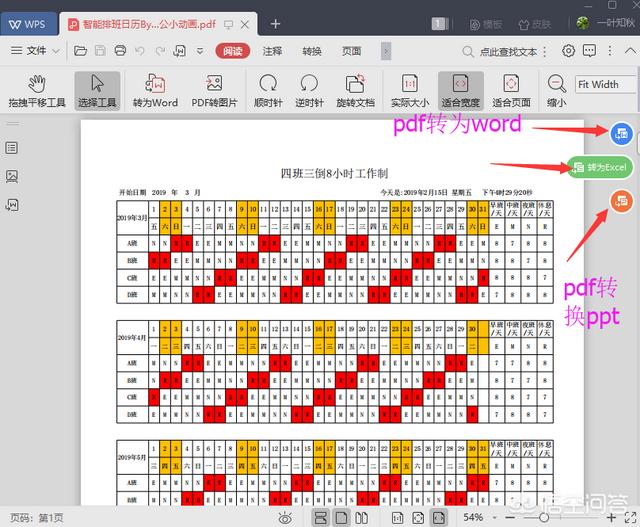Image resolution: width=640 pixels, height=527 pixels.
Task: Click the 旋转文档 tool
Action: (x=356, y=91)
